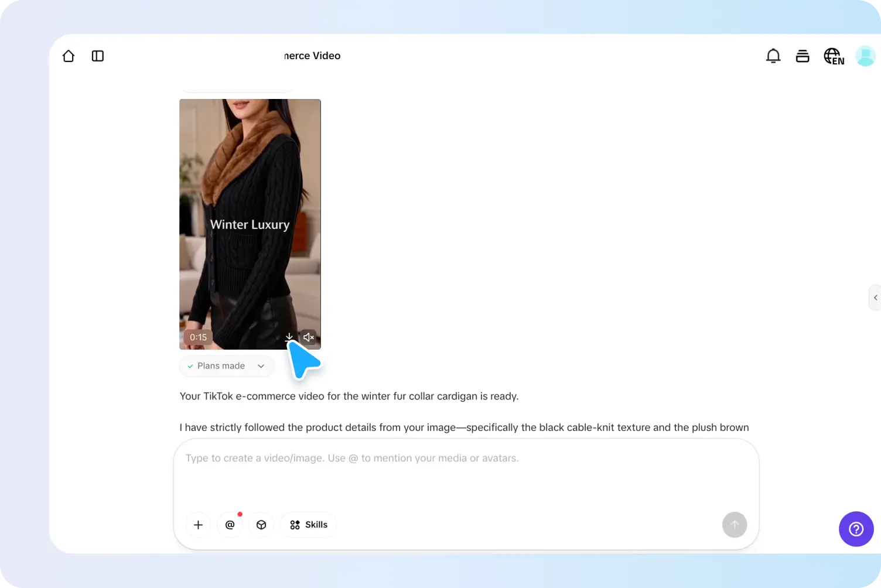The height and width of the screenshot is (588, 881).
Task: Open the stacked cards credits icon
Action: (x=803, y=56)
